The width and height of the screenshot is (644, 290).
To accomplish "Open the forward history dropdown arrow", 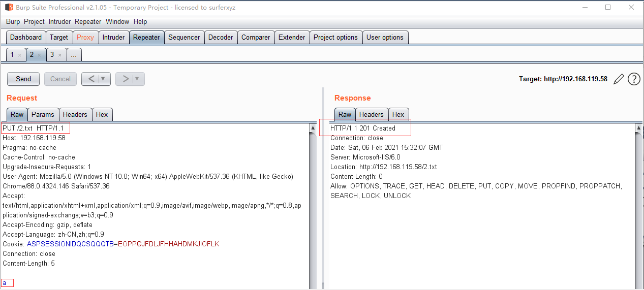I will tap(138, 79).
